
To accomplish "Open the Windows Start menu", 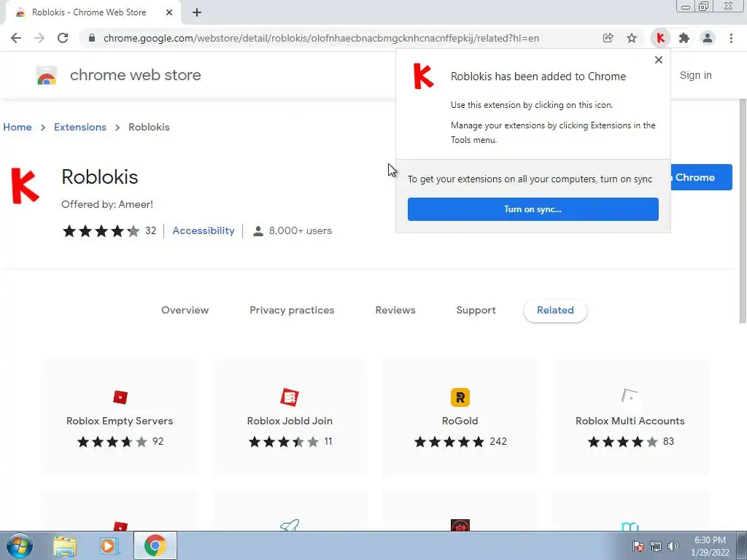I will 19,545.
